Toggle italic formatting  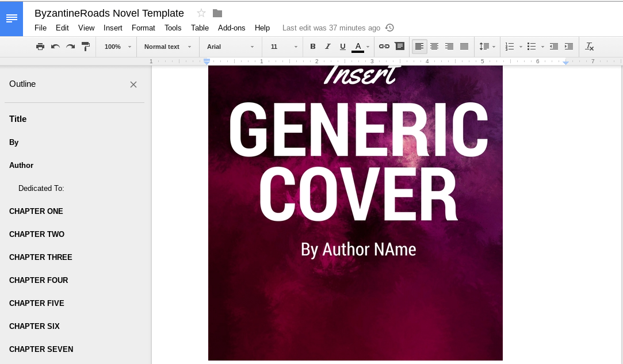coord(328,47)
